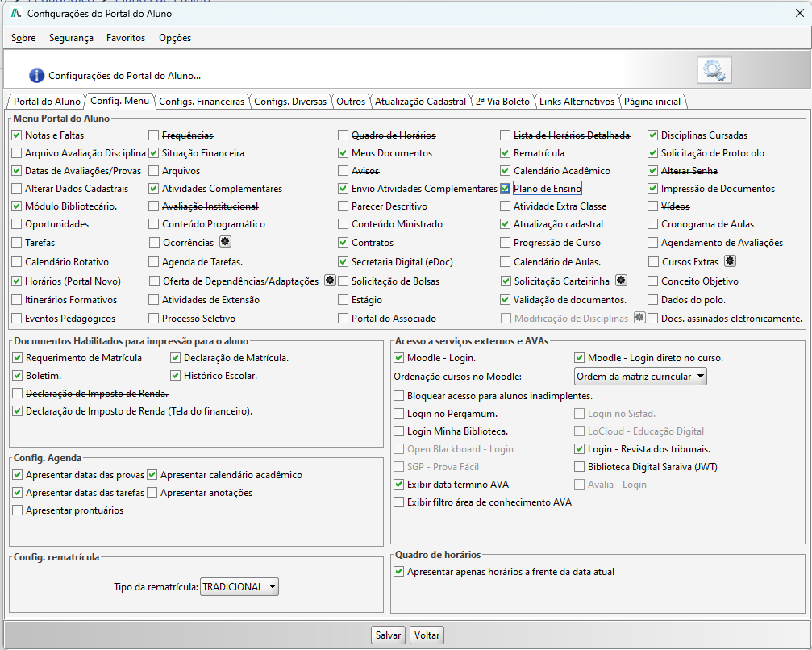Uncheck the Notas e Faltas checkbox

tap(17, 135)
